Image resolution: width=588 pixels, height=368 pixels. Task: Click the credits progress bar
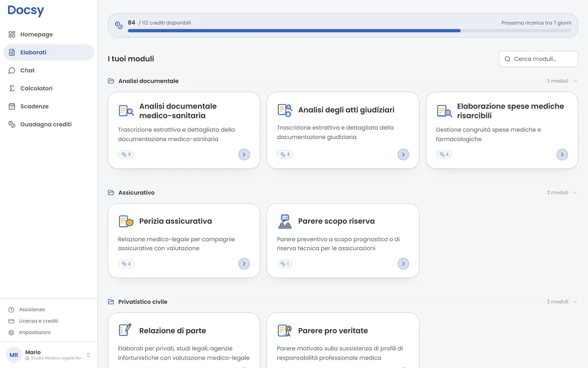click(349, 30)
